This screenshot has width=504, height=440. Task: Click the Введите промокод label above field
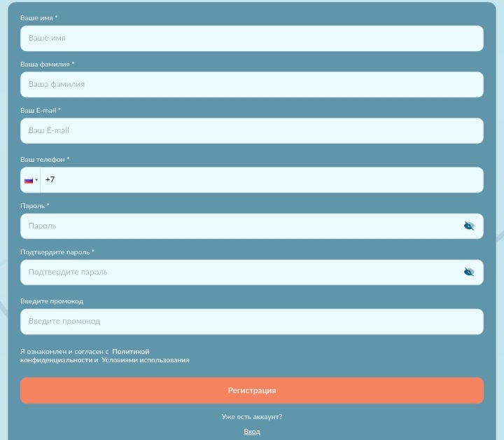pyautogui.click(x=52, y=301)
